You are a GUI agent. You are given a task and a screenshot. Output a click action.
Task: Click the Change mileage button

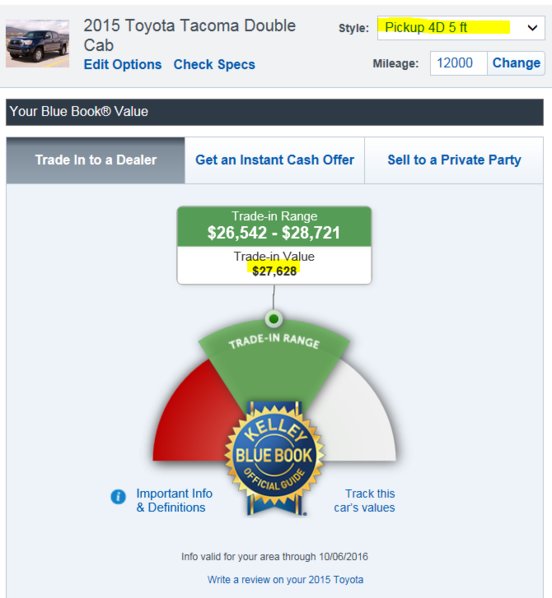516,63
